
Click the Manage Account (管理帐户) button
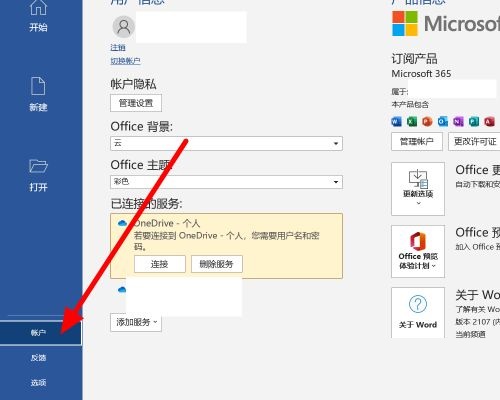(x=417, y=141)
